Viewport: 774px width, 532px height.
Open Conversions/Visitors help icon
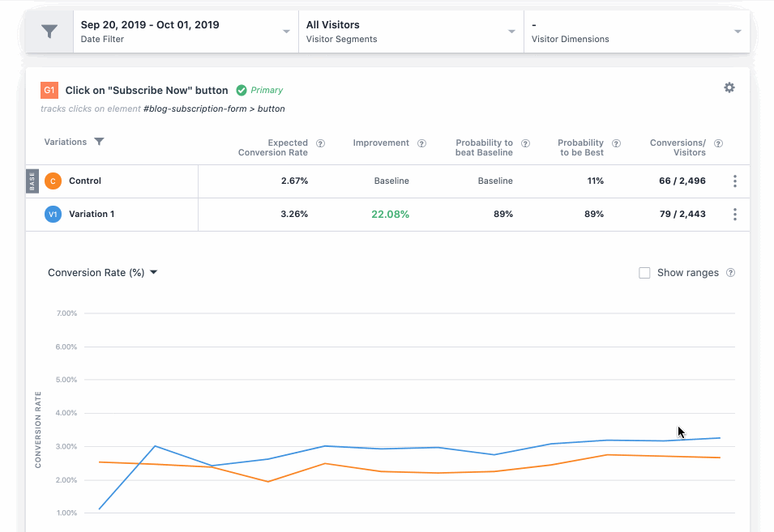tap(719, 143)
